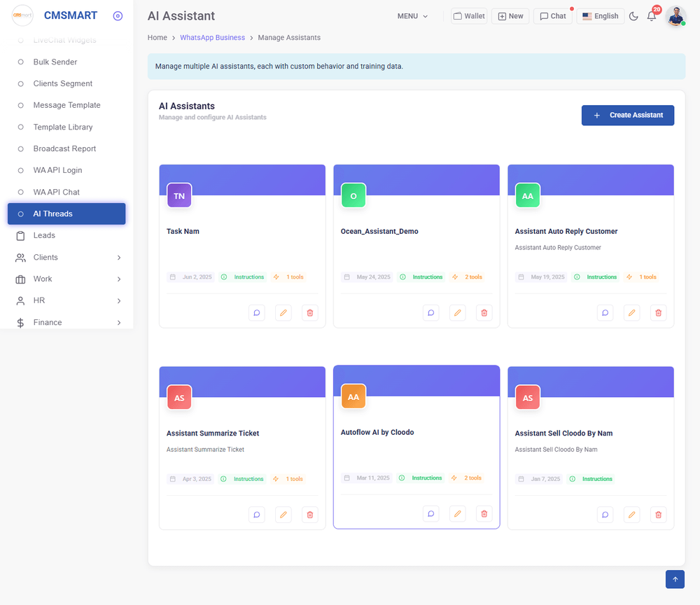This screenshot has width=700, height=605.
Task: Click the scroll-to-top arrow button
Action: click(675, 579)
